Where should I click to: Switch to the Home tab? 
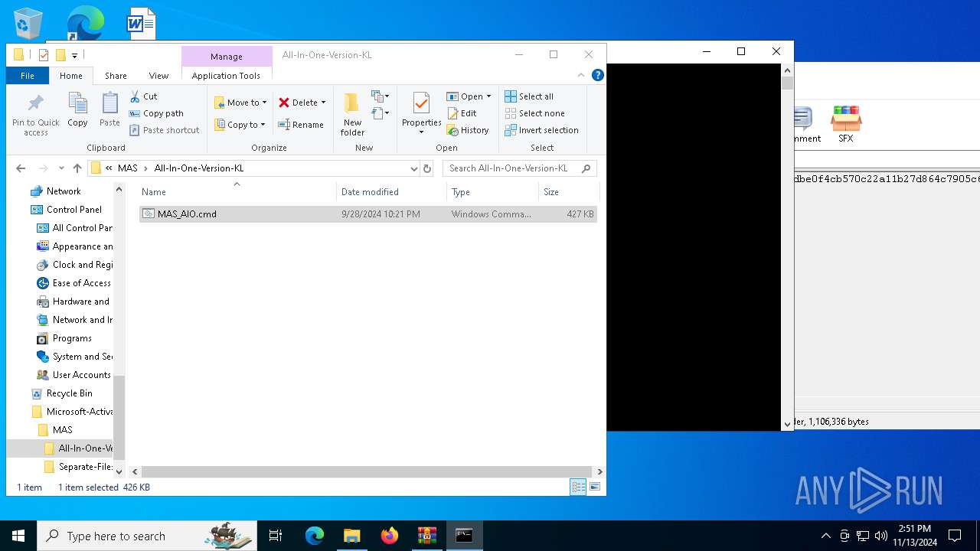(x=71, y=76)
